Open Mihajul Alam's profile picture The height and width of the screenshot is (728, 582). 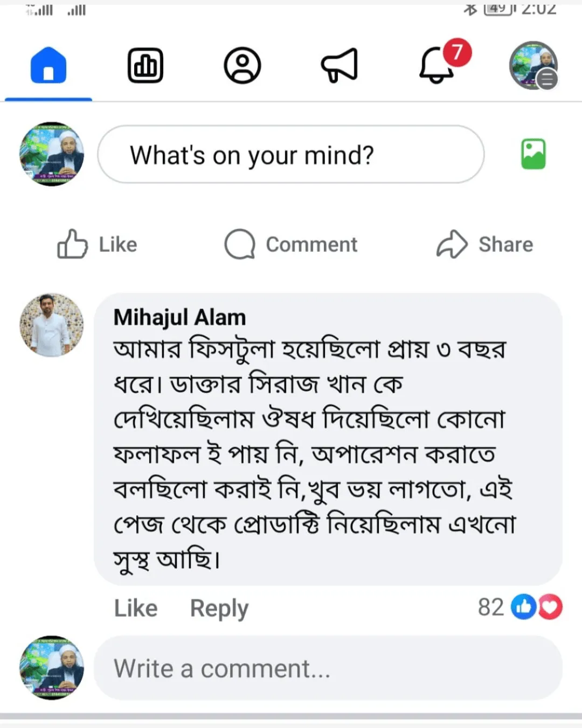(52, 325)
